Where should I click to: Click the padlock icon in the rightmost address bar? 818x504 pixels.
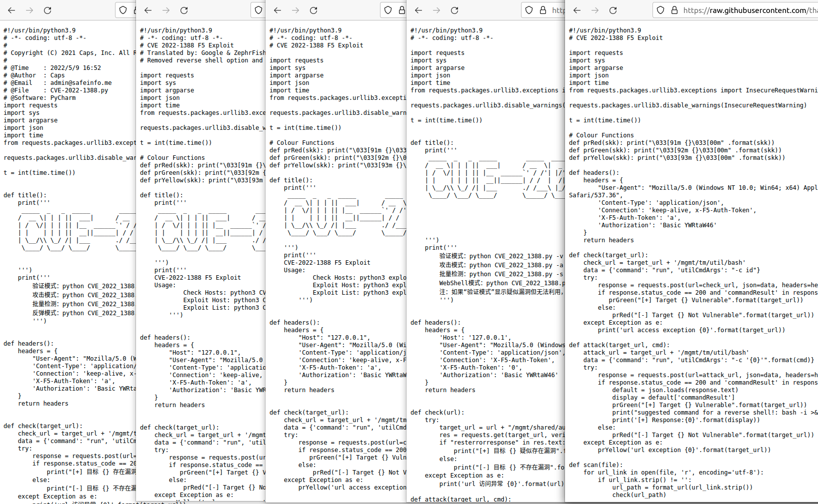click(x=674, y=10)
